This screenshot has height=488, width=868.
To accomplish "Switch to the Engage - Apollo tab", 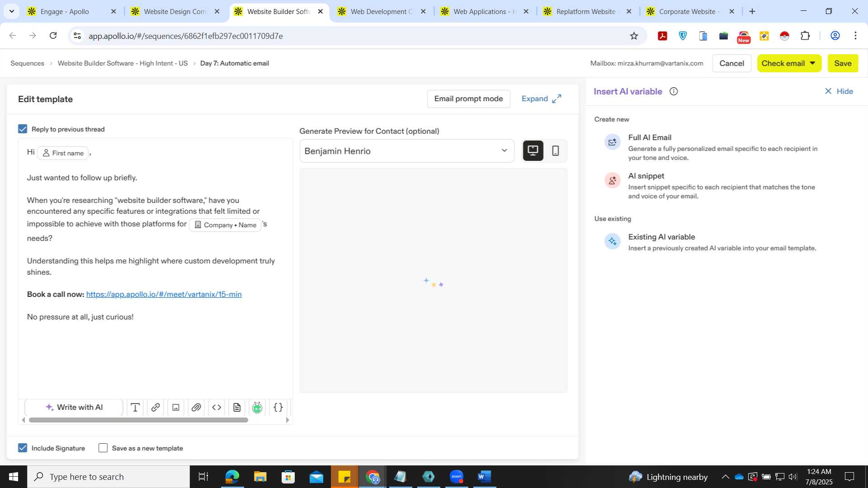I will pos(71,11).
